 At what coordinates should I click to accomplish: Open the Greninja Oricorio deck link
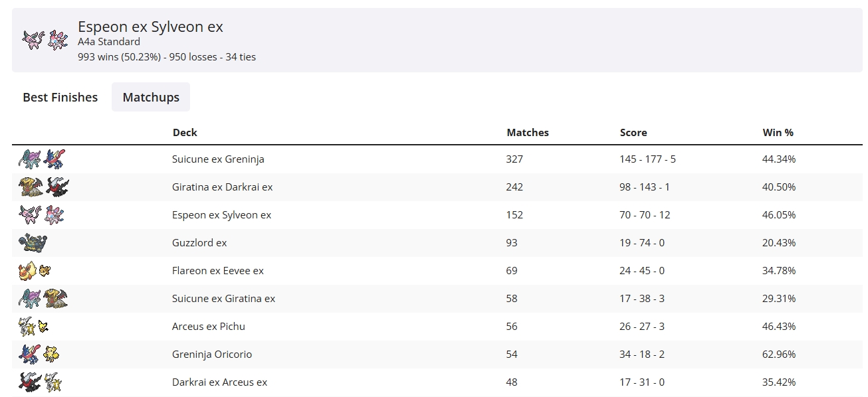pyautogui.click(x=212, y=355)
